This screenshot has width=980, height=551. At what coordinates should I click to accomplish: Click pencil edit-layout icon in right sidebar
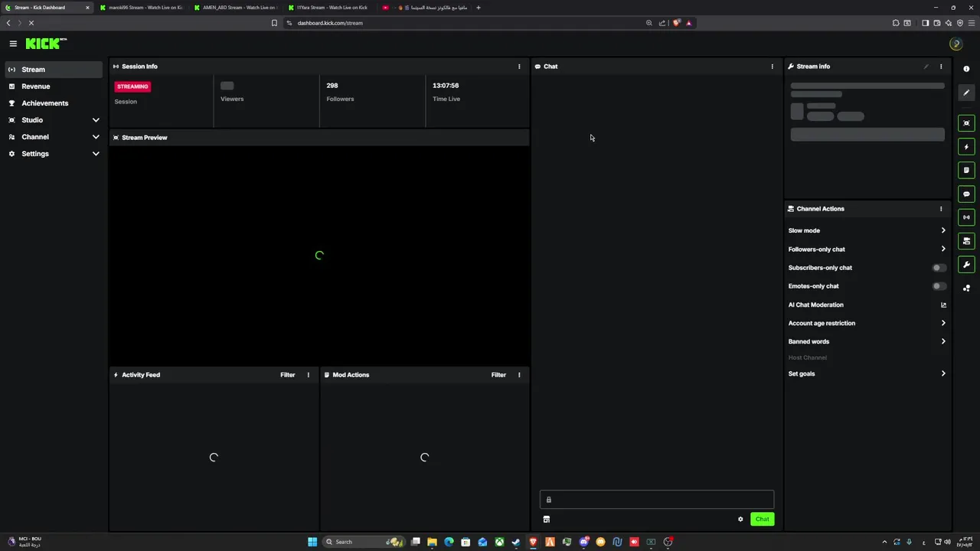click(x=966, y=93)
